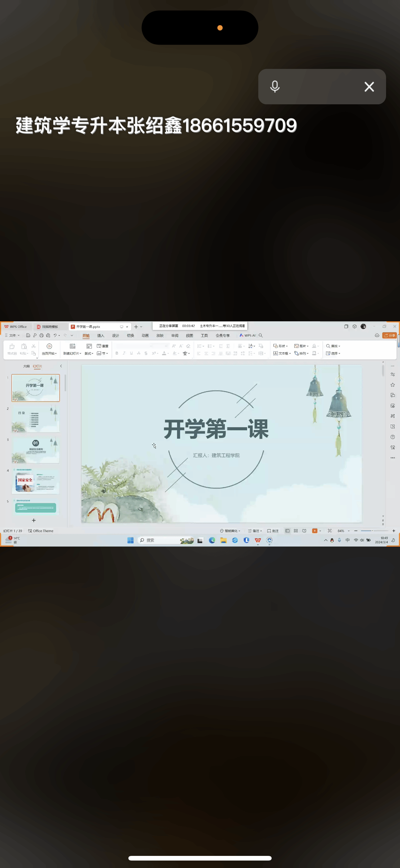The image size is (400, 868).
Task: Open the 插入 ribbon tab
Action: [101, 336]
